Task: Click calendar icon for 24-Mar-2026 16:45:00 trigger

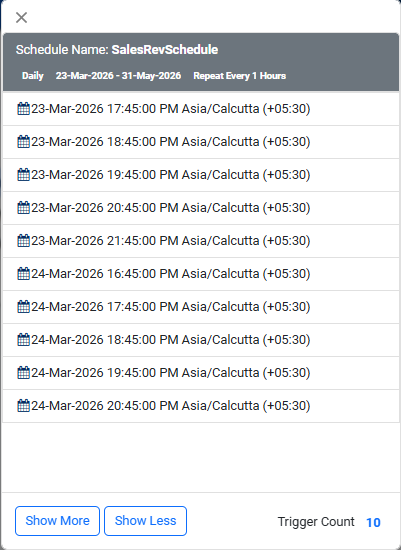Action: click(24, 273)
